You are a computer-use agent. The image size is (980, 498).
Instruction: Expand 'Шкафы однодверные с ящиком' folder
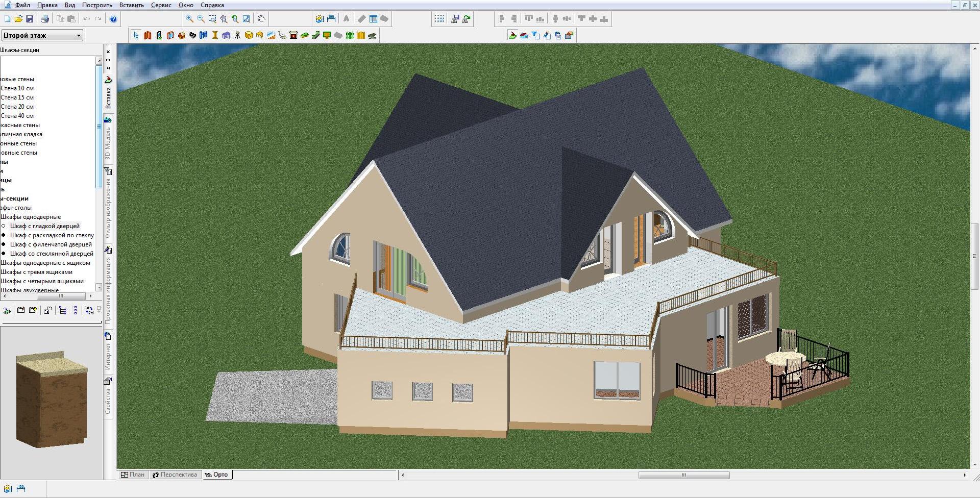point(45,263)
